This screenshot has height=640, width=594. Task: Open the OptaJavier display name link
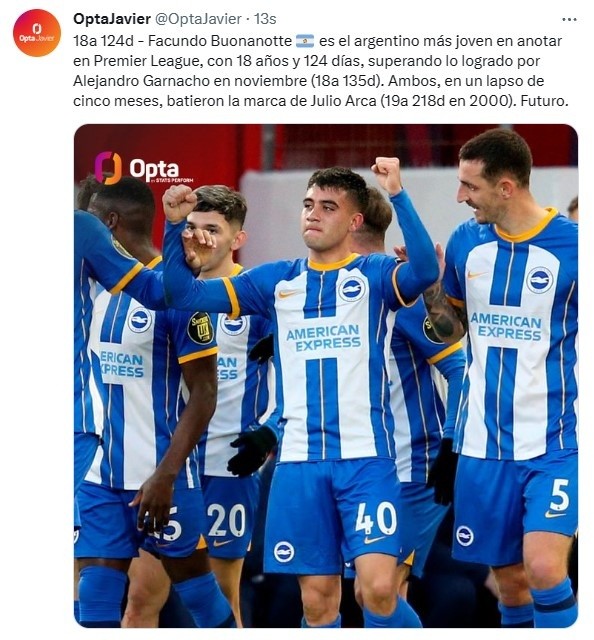click(112, 19)
